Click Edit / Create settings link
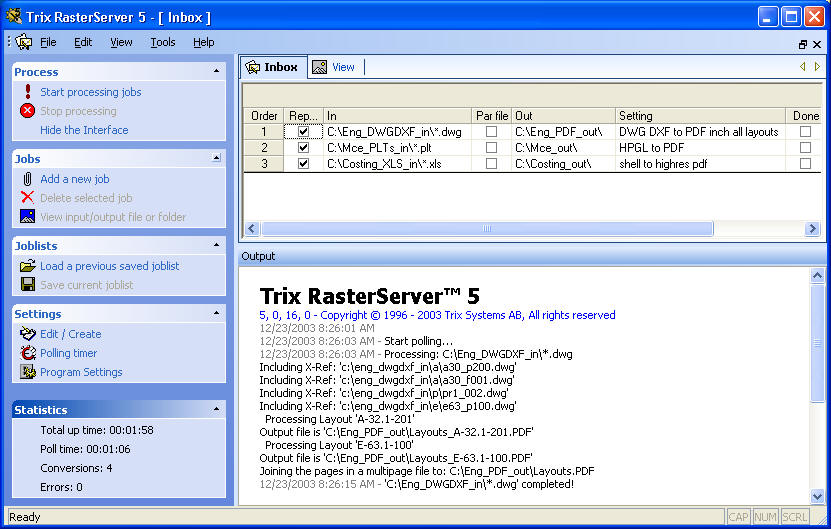Viewport: 831px width, 529px height. [x=70, y=334]
